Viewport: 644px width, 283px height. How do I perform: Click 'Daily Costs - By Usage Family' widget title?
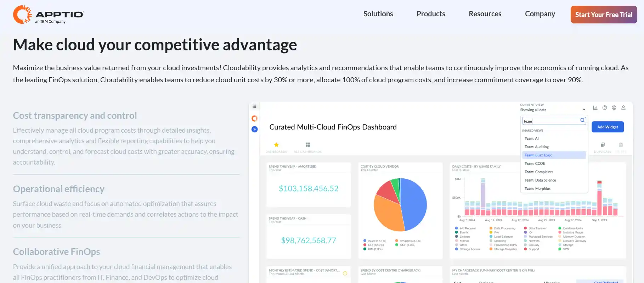click(476, 166)
